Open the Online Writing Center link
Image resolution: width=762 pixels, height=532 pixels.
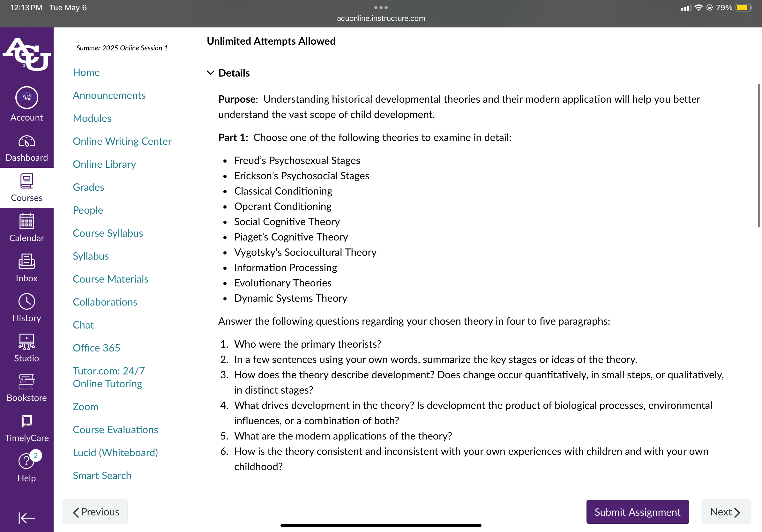click(x=122, y=141)
